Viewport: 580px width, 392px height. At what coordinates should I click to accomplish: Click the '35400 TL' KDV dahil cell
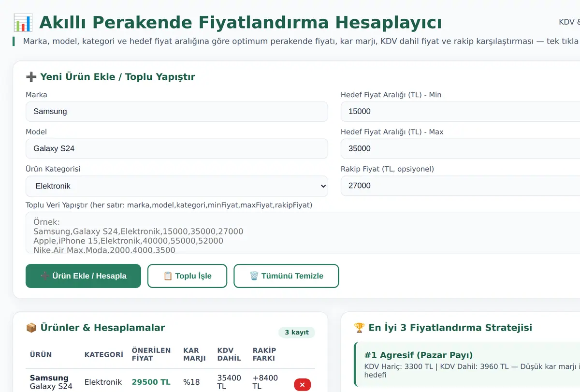229,382
